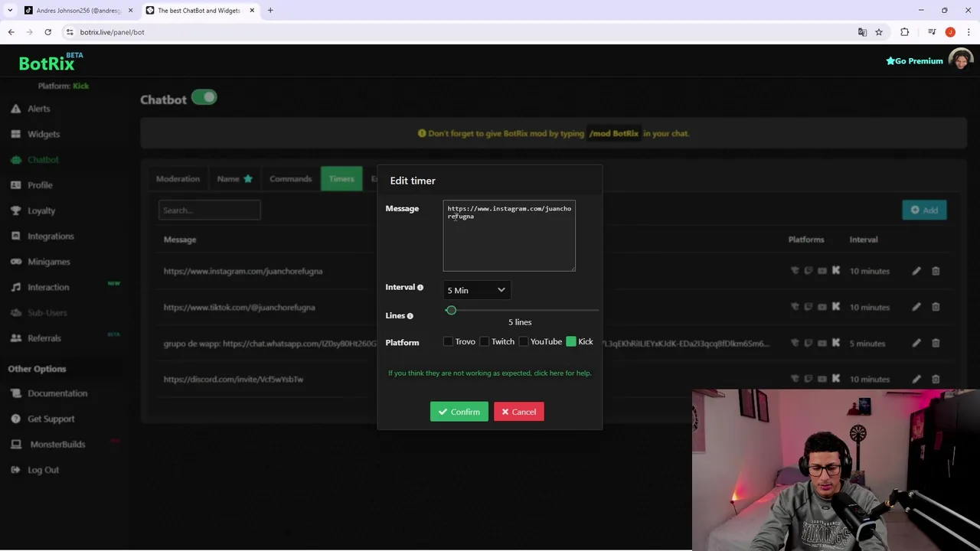Open the Minigames sidebar icon
The height and width of the screenshot is (551, 980).
tap(15, 262)
